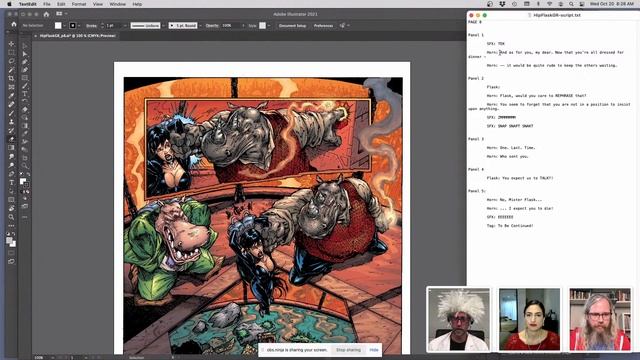Click the Preferences button
The height and width of the screenshot is (360, 640).
tap(323, 25)
